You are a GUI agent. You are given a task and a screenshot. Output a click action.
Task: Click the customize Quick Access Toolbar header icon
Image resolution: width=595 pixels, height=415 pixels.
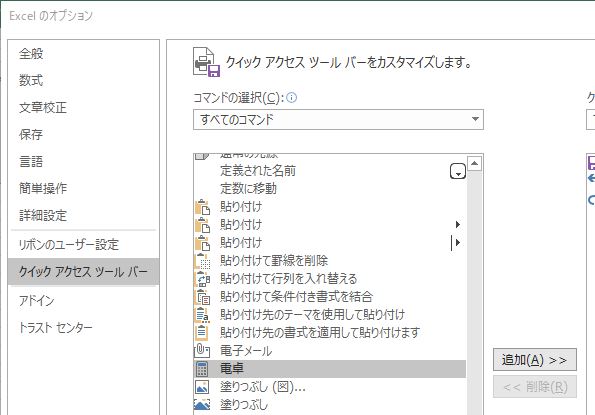pyautogui.click(x=206, y=62)
